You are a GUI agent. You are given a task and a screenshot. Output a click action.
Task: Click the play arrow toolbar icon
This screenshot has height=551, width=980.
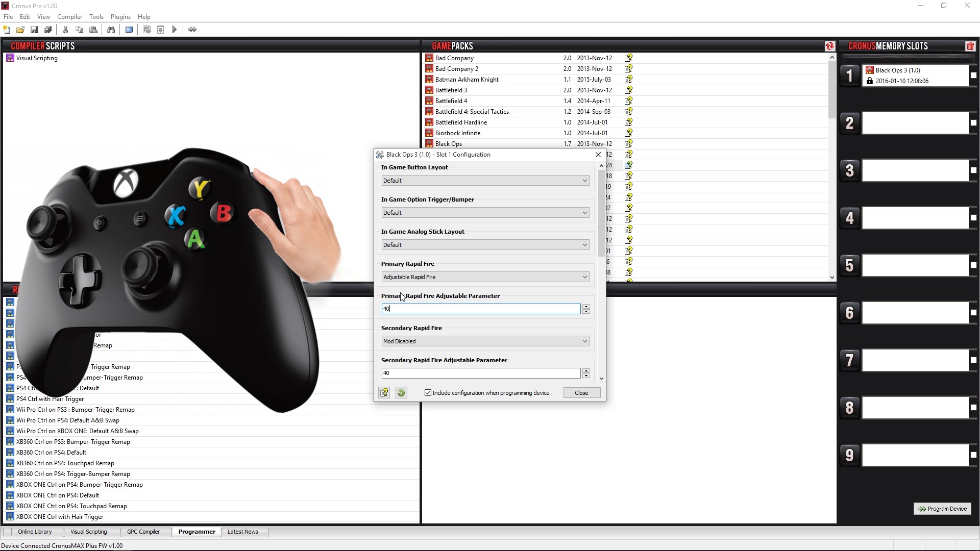(175, 30)
